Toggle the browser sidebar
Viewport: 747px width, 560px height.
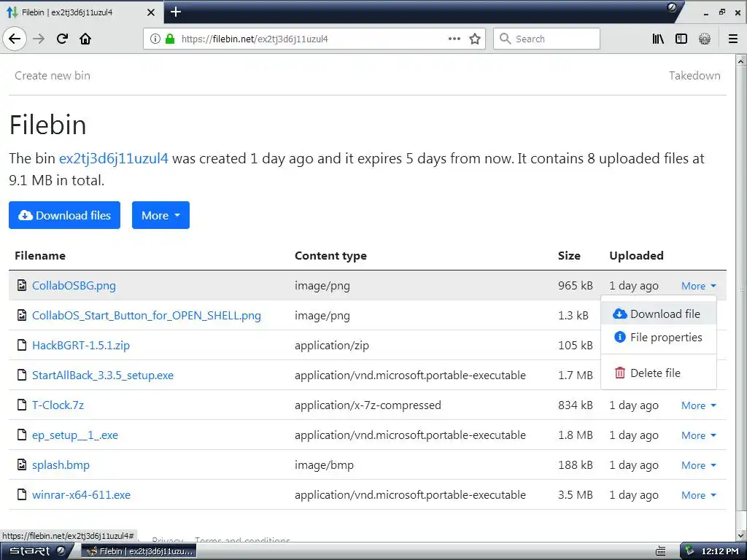click(681, 39)
